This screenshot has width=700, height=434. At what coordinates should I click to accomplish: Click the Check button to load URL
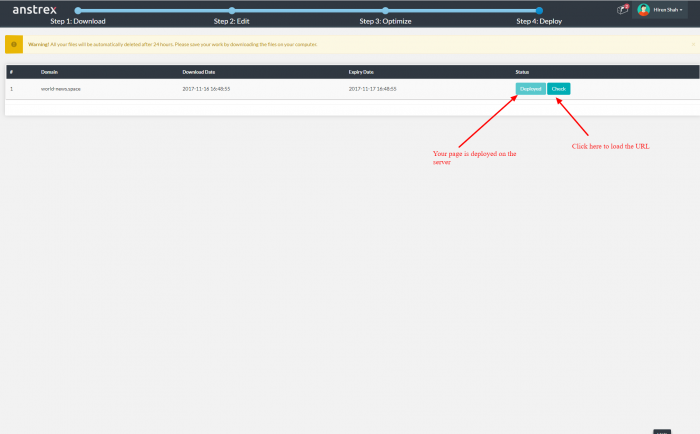coord(559,89)
